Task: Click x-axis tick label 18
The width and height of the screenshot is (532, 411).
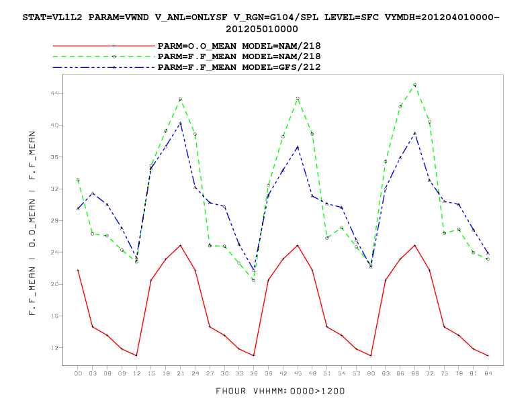Action: (x=166, y=373)
